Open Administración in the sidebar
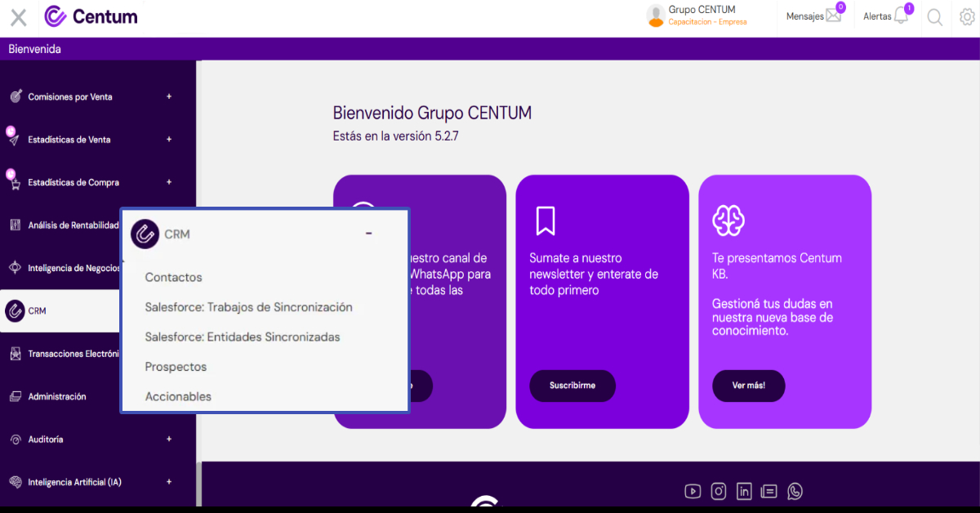This screenshot has width=980, height=513. click(57, 396)
